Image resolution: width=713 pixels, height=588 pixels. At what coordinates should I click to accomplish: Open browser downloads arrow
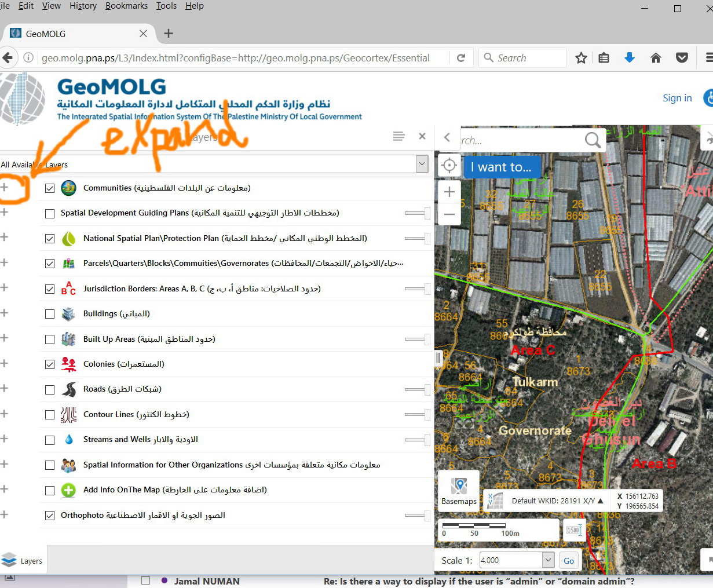tap(630, 57)
